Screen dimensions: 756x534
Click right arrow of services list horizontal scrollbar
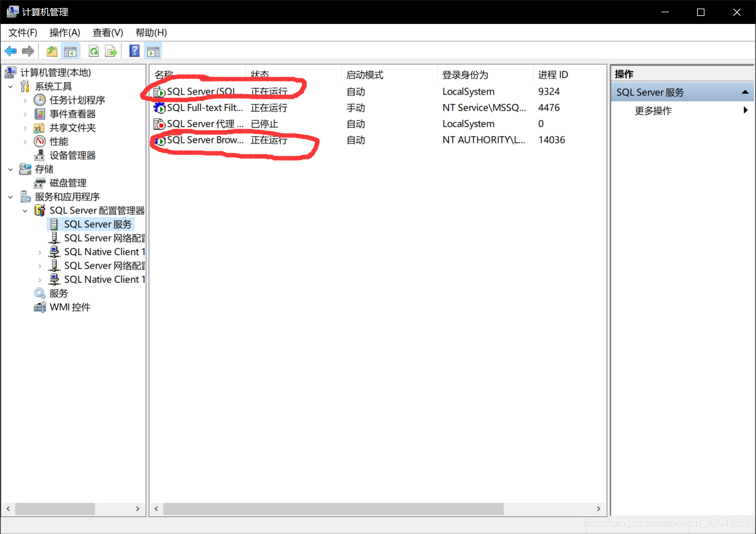click(x=599, y=509)
